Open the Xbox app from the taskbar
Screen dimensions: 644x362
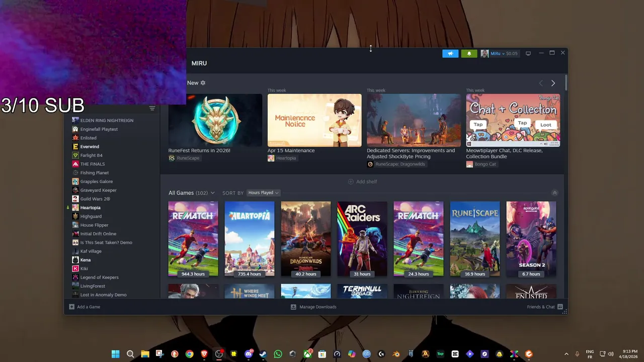307,354
